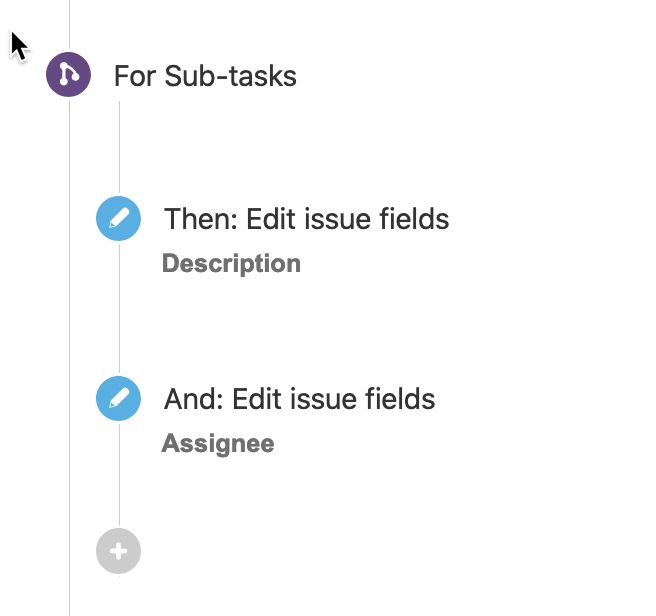Click the gray plus icon to add component
Viewport: 656px width, 616px height.
pos(118,551)
